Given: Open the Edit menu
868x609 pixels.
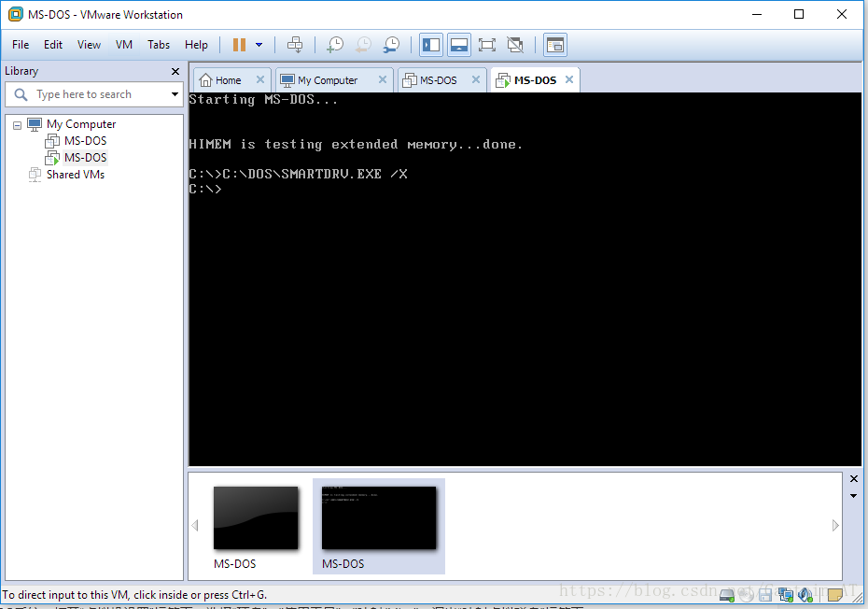Looking at the screenshot, I should click(53, 45).
